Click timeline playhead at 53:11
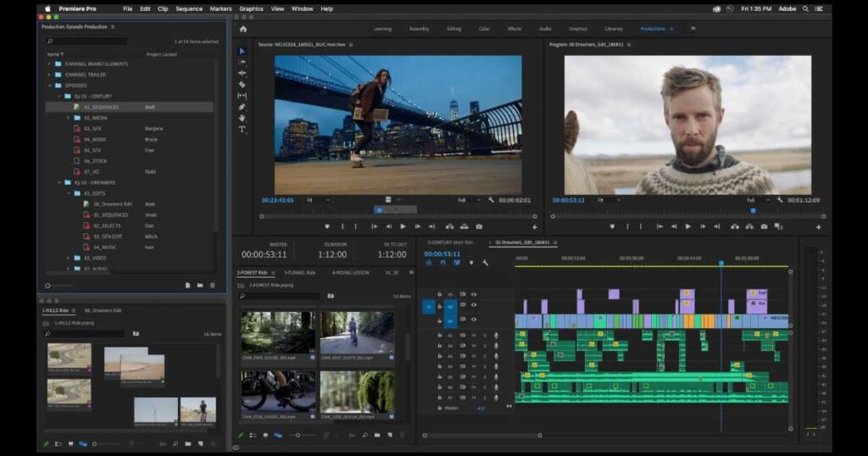Screen dimensions: 868x456 721,264
